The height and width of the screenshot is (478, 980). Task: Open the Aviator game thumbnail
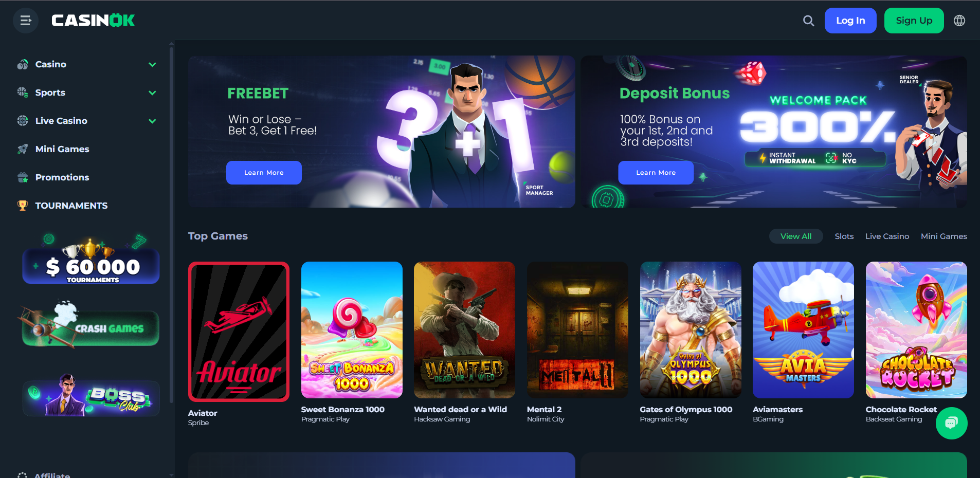[x=239, y=332]
